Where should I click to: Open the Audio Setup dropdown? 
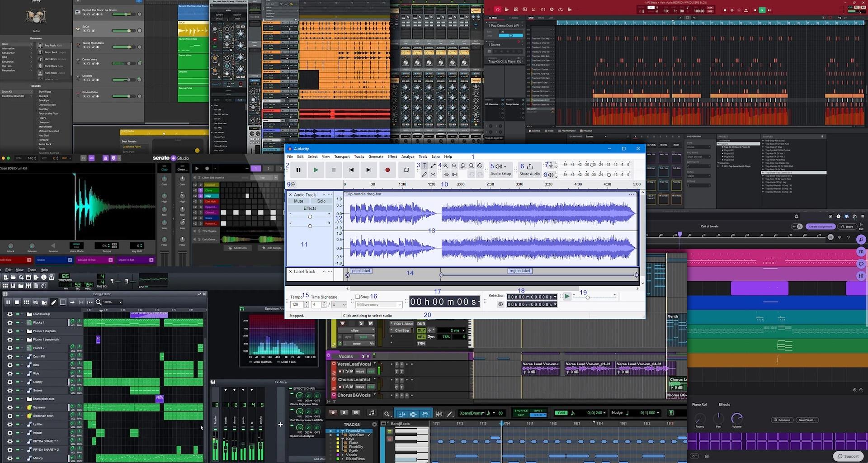coord(500,169)
